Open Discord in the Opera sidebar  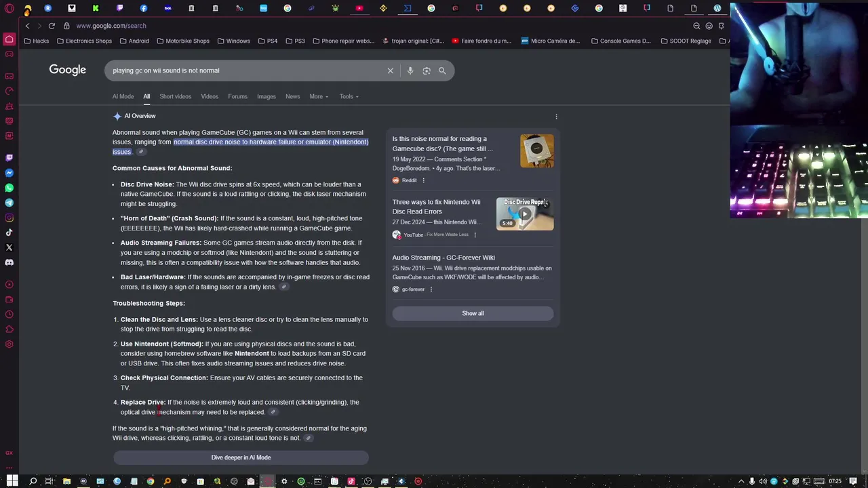9,262
